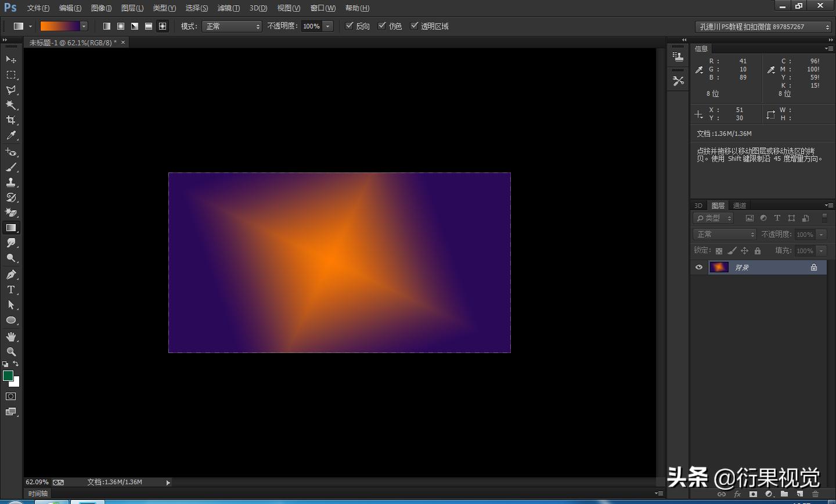This screenshot has width=836, height=504.
Task: Select the Crop tool
Action: (x=10, y=120)
